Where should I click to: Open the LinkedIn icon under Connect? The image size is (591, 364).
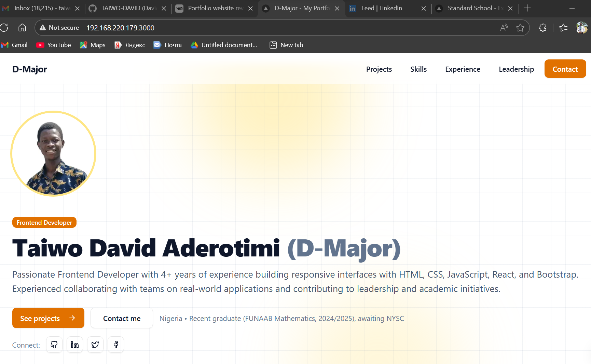click(74, 345)
